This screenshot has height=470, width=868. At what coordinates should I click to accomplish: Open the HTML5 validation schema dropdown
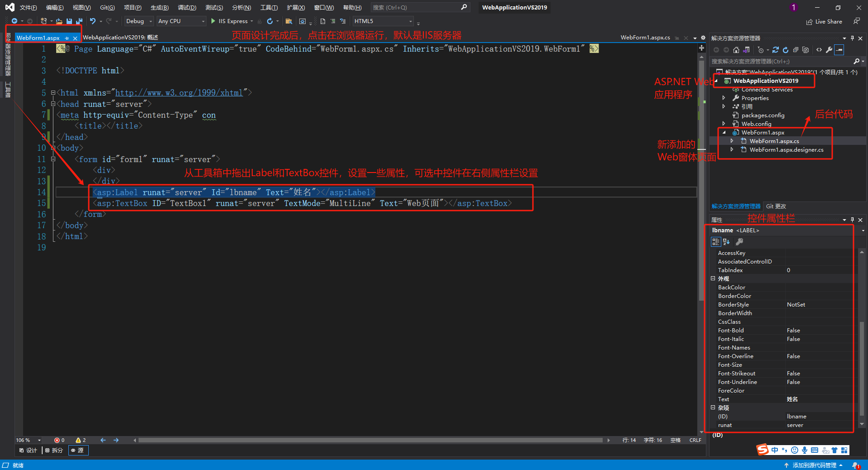pos(383,21)
